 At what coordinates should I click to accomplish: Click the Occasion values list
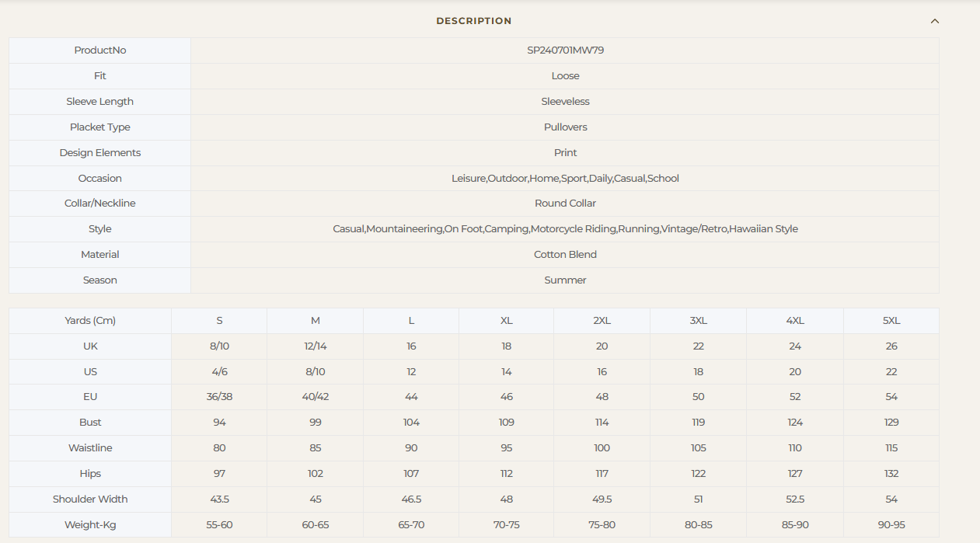pos(565,179)
